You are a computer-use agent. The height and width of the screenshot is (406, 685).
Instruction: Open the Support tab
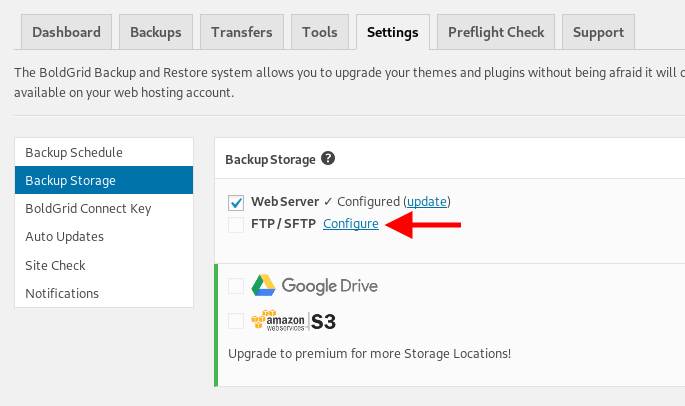(598, 32)
